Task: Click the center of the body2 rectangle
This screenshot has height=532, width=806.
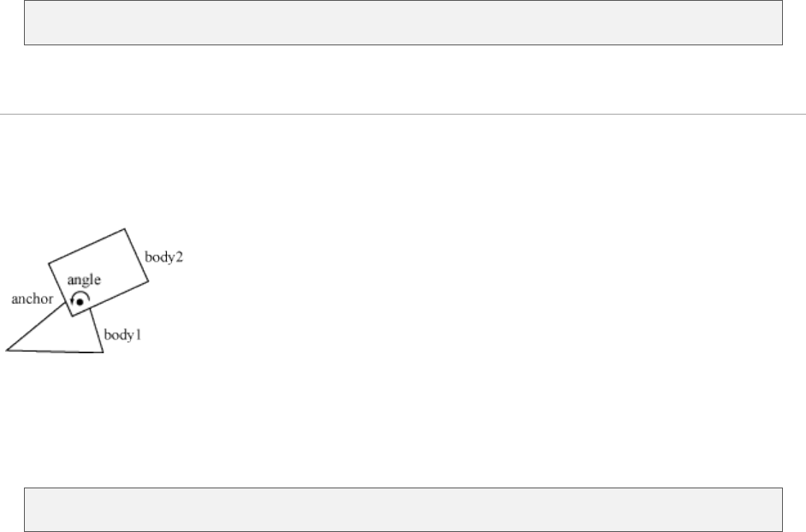Action: click(x=98, y=272)
